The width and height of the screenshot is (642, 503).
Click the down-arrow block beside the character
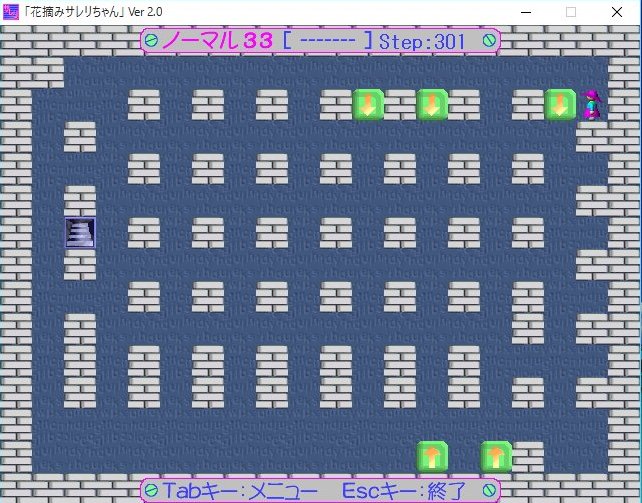560,105
